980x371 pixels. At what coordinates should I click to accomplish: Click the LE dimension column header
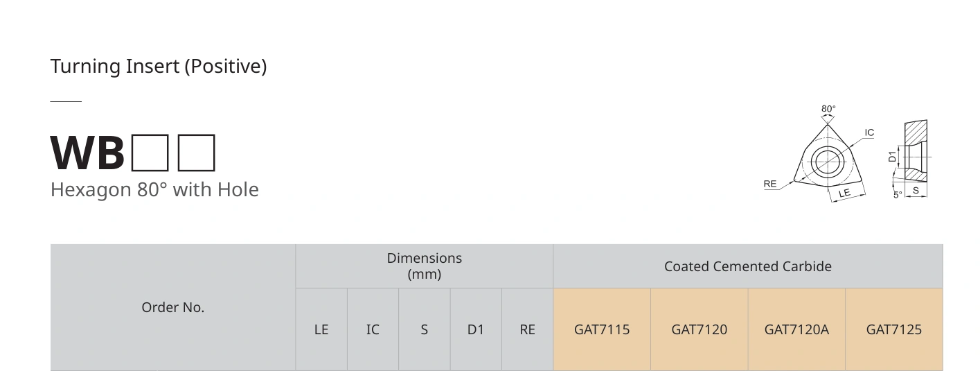(x=321, y=329)
